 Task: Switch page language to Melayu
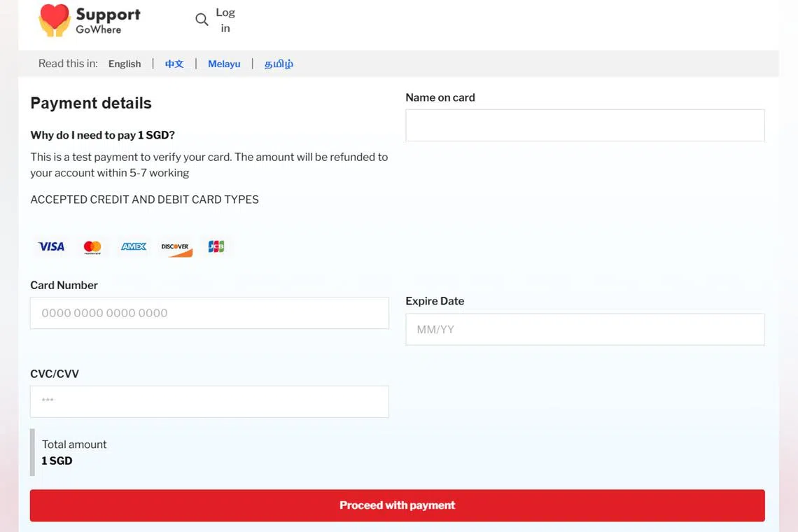(224, 64)
